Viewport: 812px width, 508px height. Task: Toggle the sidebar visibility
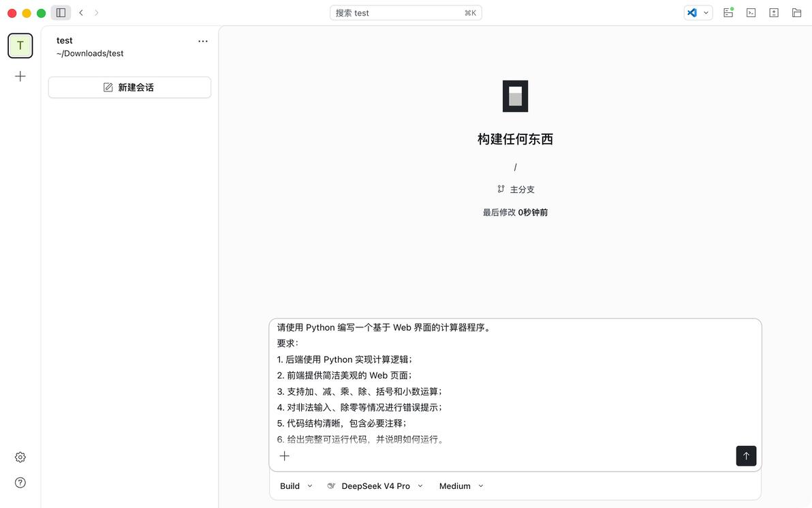pos(61,13)
